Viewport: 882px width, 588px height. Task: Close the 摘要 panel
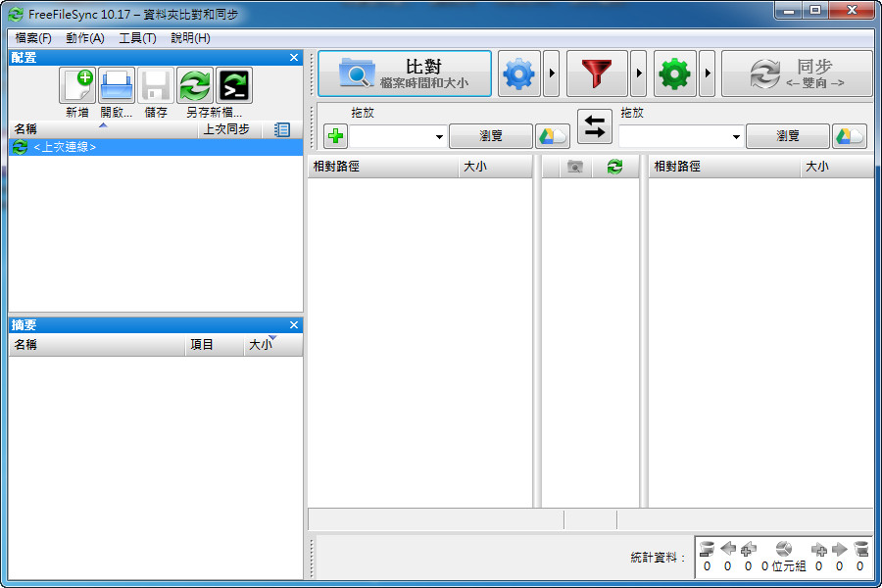[x=294, y=324]
